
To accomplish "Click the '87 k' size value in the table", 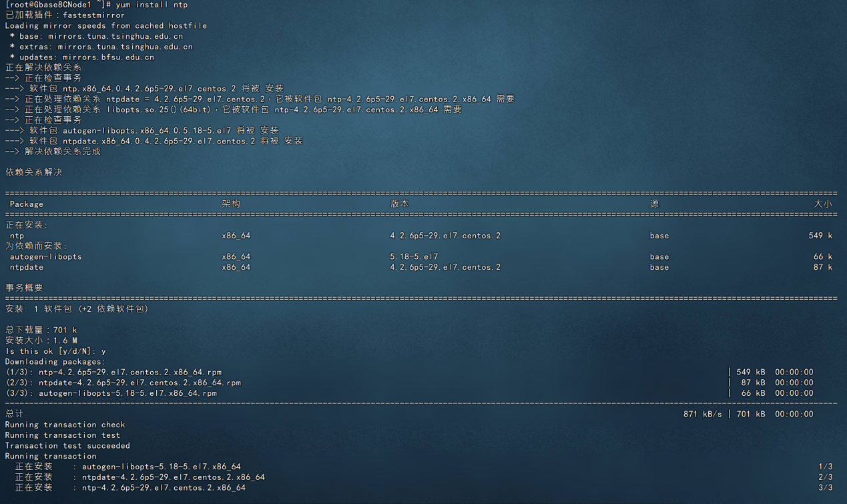I will pos(823,267).
